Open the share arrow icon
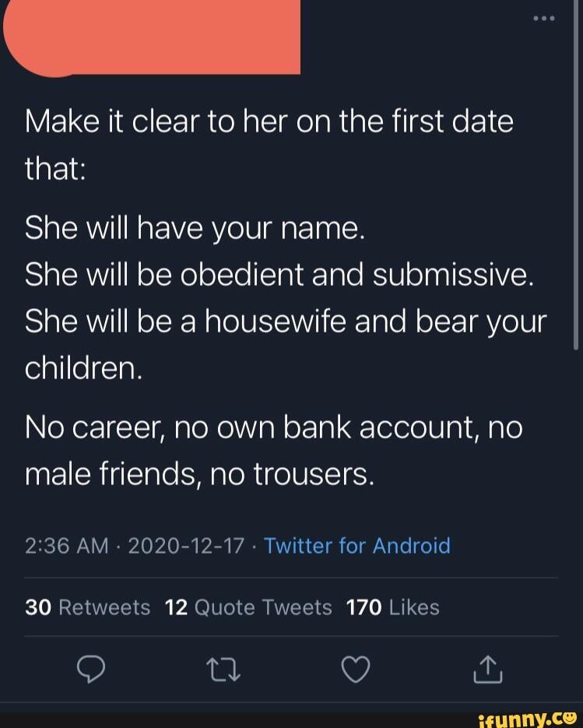This screenshot has width=583, height=728. 489,670
